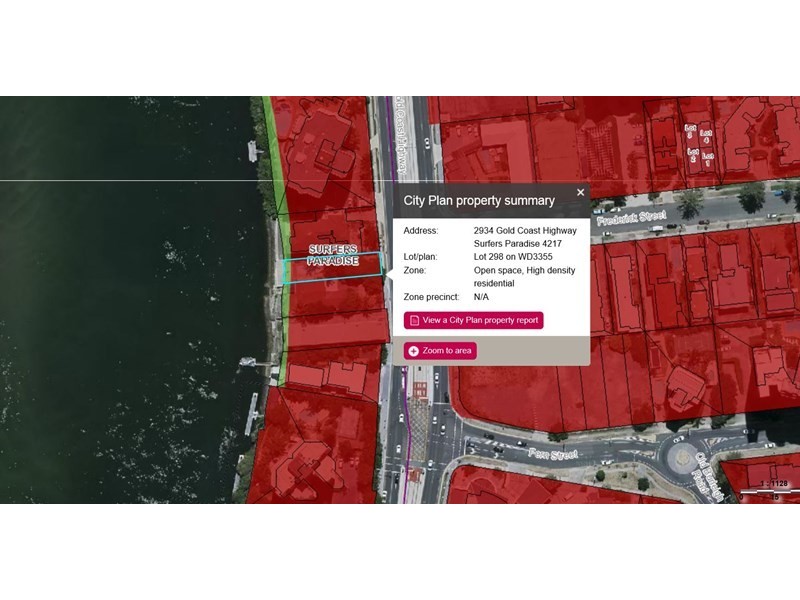Select the cyan highlighted parcel on map
Viewport: 800px width, 600px height.
coord(332,268)
